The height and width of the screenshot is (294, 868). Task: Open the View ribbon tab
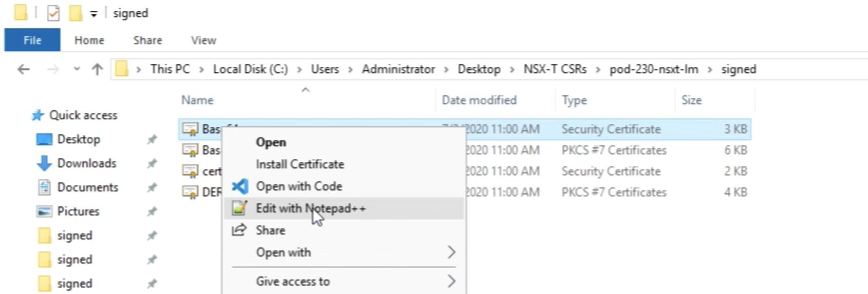pos(203,40)
